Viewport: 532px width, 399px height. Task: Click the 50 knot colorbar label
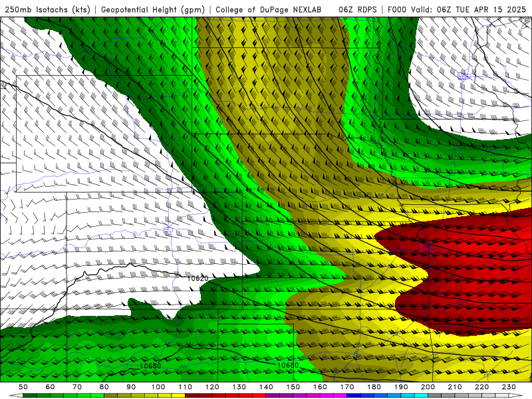coord(23,387)
